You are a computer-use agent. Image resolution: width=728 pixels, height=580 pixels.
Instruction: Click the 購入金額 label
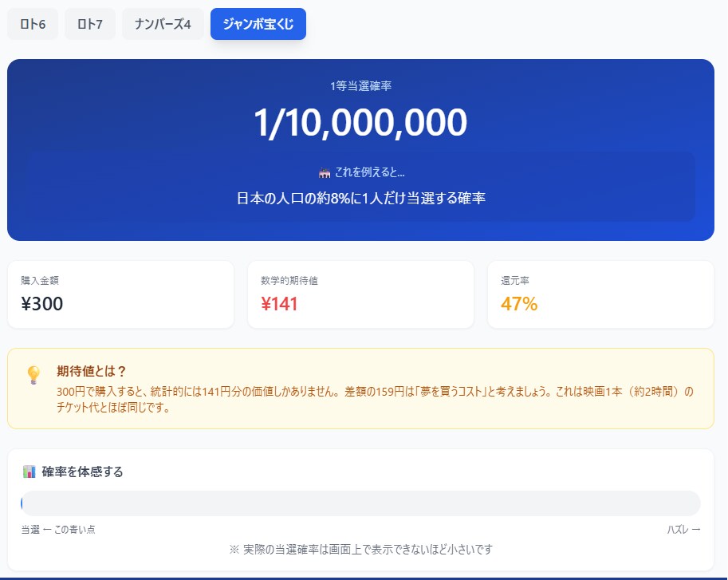40,281
